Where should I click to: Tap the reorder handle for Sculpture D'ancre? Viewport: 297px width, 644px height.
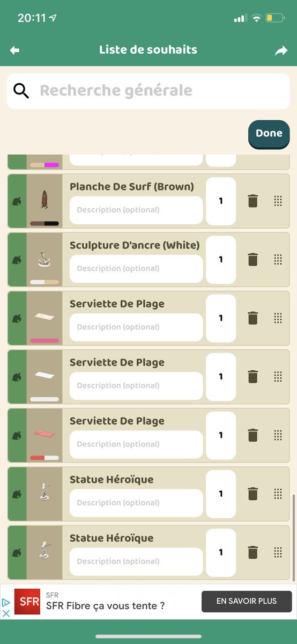click(x=278, y=260)
